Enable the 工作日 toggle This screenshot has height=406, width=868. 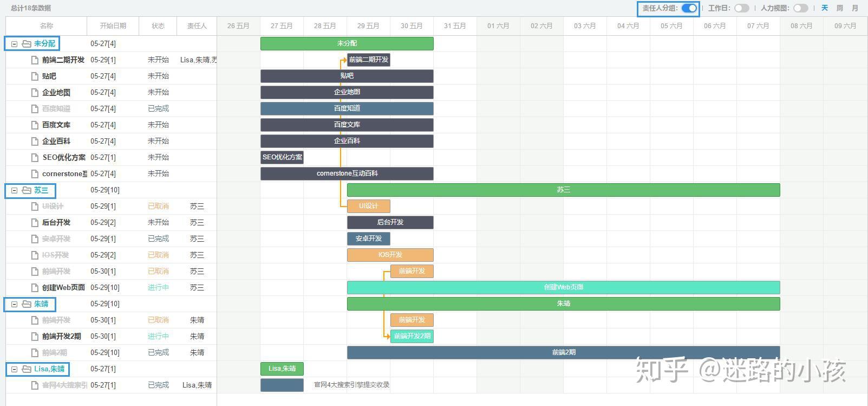(x=741, y=8)
